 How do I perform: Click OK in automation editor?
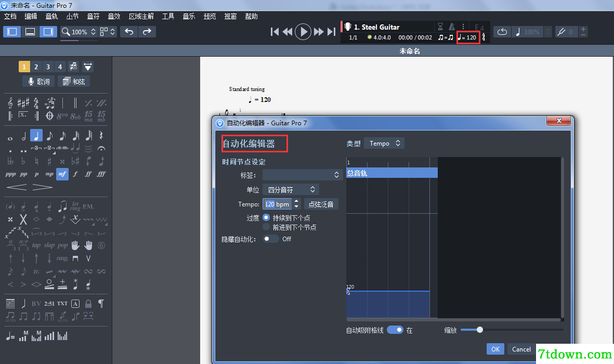tap(495, 349)
